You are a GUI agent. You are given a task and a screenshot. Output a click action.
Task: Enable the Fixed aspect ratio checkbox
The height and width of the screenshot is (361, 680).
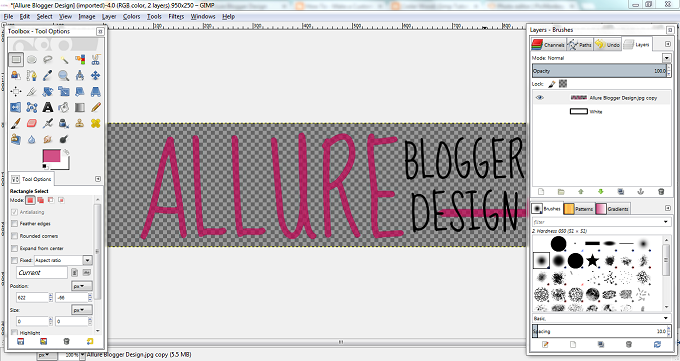(14, 260)
